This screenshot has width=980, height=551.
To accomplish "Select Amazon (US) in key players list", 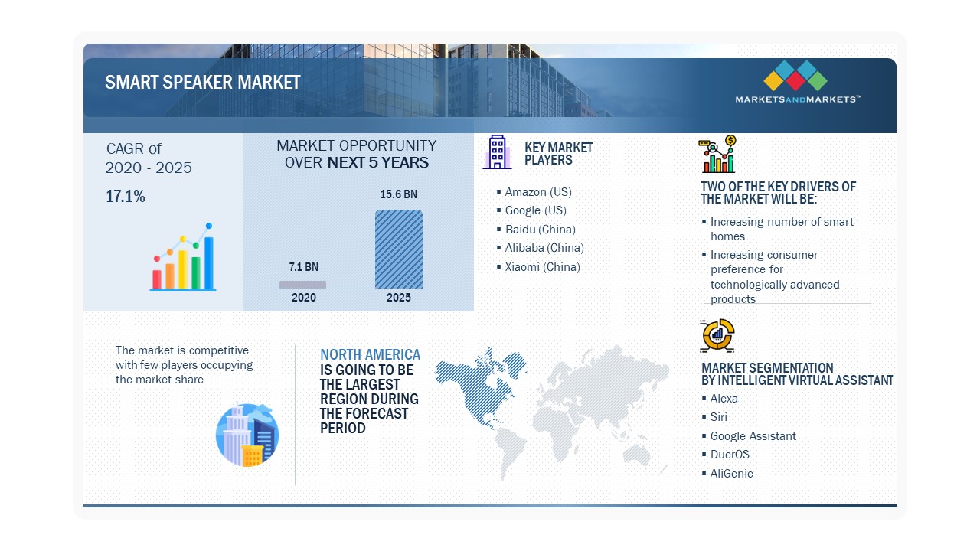I will coord(537,192).
